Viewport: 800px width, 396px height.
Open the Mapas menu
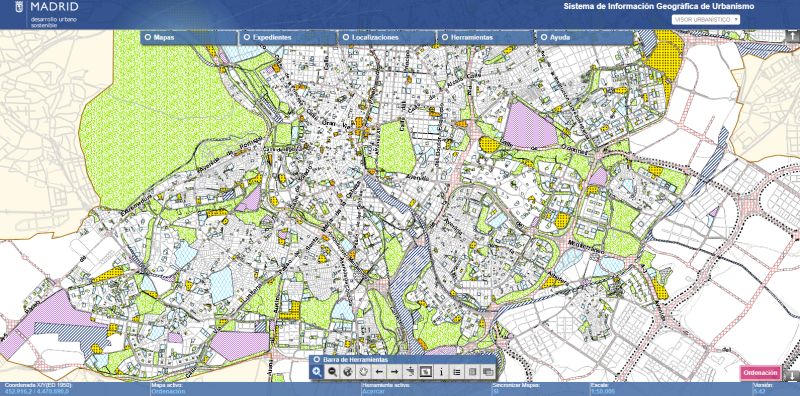click(189, 37)
